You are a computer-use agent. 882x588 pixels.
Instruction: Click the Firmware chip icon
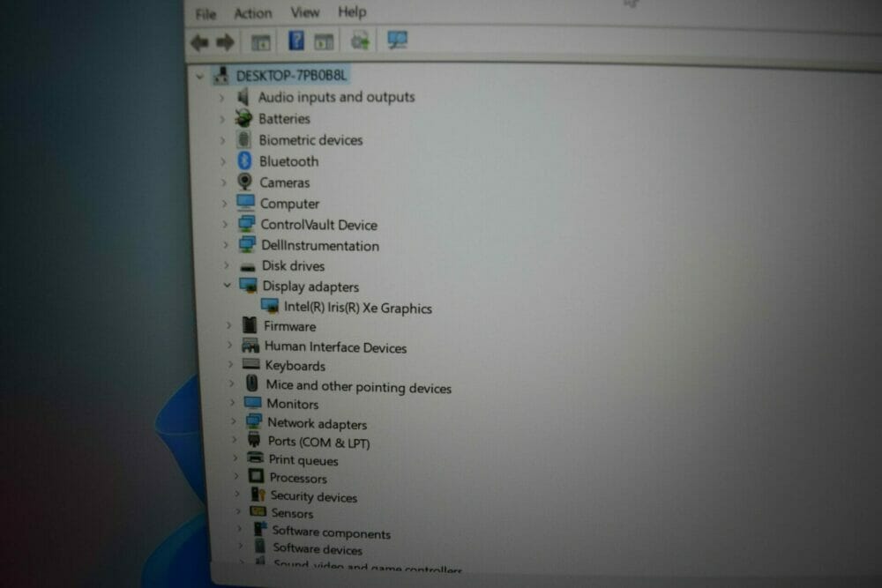[x=250, y=325]
